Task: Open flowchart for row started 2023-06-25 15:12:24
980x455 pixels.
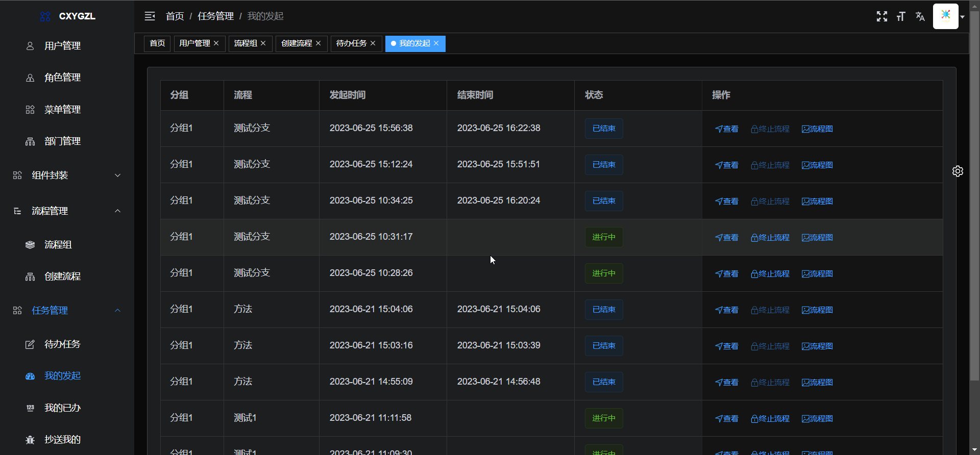Action: click(x=817, y=165)
